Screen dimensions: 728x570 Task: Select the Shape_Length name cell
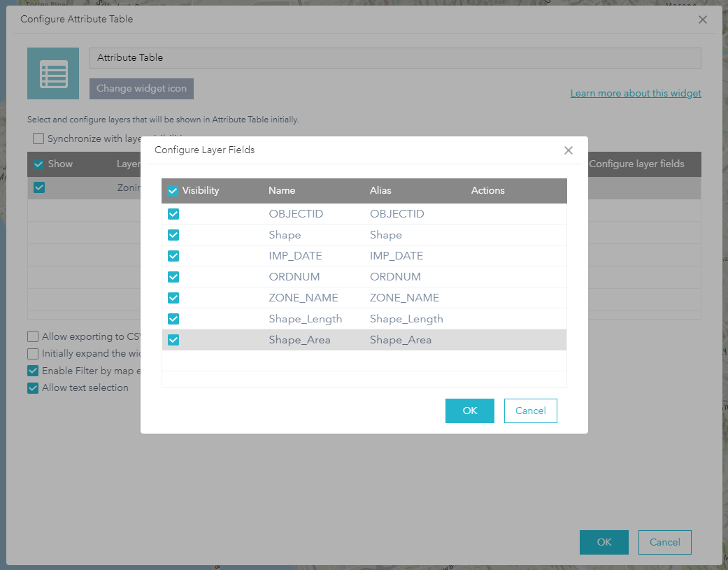[x=306, y=319]
